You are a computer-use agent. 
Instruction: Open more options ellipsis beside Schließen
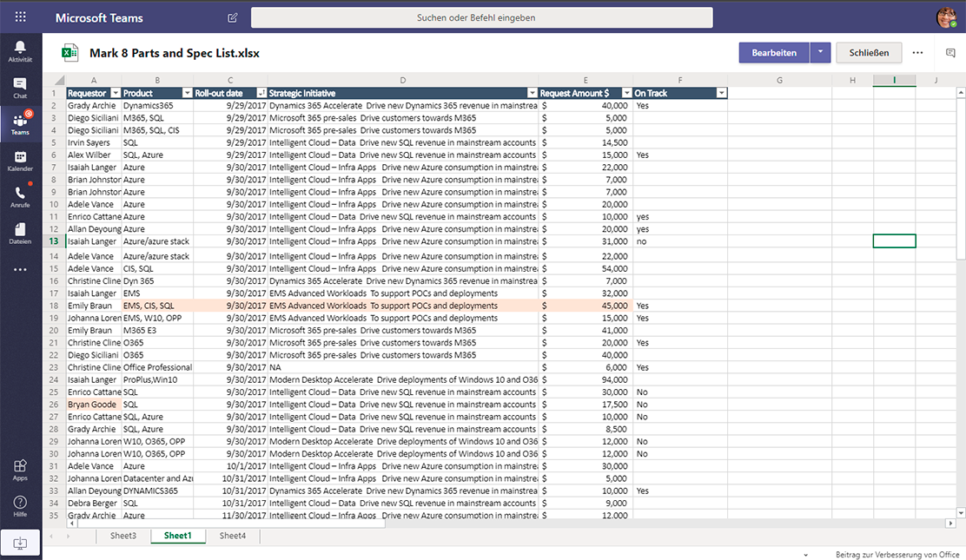pos(918,52)
